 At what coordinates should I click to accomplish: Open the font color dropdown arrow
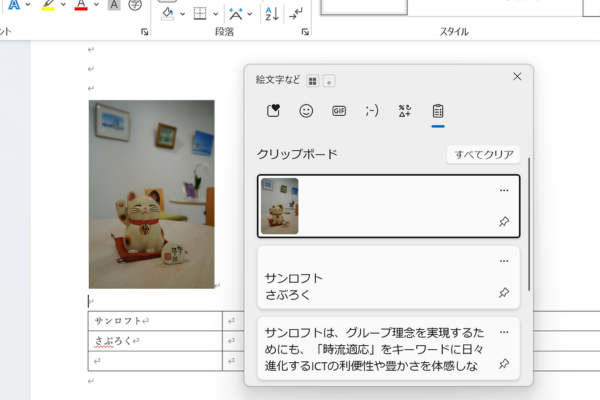95,5
